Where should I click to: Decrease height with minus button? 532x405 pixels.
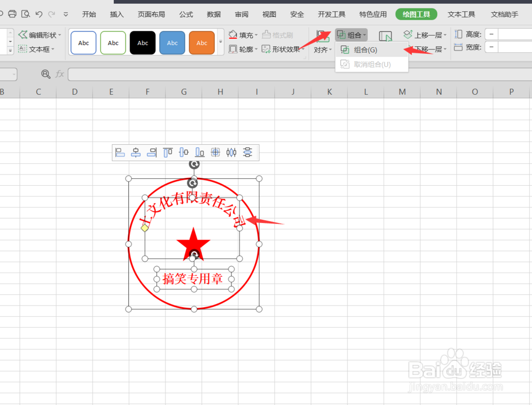click(491, 34)
